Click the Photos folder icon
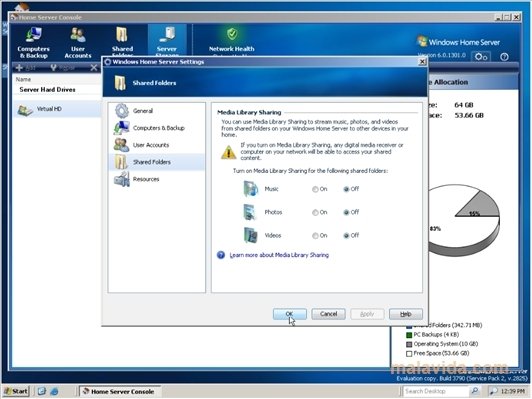532x399 pixels. [250, 212]
